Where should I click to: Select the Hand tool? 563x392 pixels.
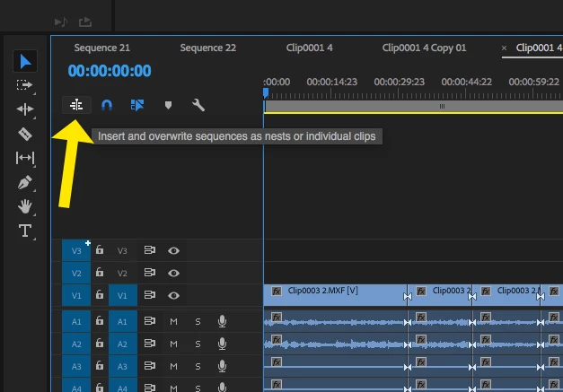point(25,206)
